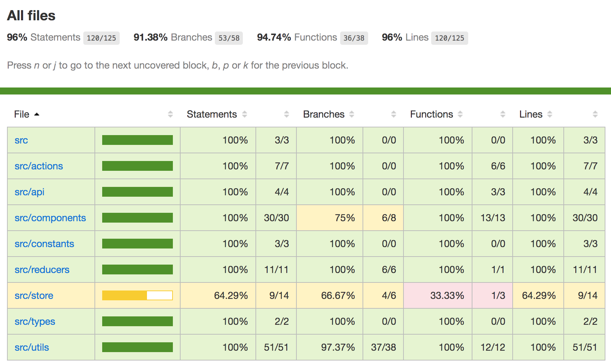Click sort arrows above lines count column
Viewport: 611px width, 364px height.
pos(595,114)
